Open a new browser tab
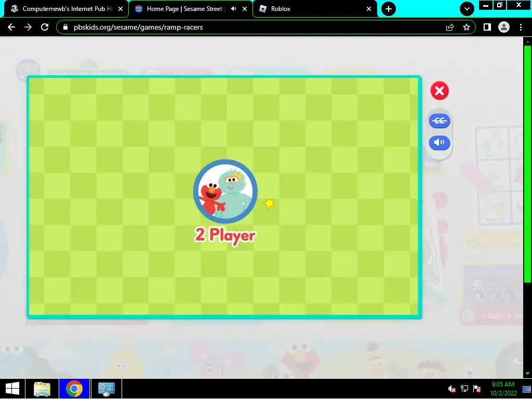Viewport: 532px width, 399px height. pyautogui.click(x=389, y=9)
